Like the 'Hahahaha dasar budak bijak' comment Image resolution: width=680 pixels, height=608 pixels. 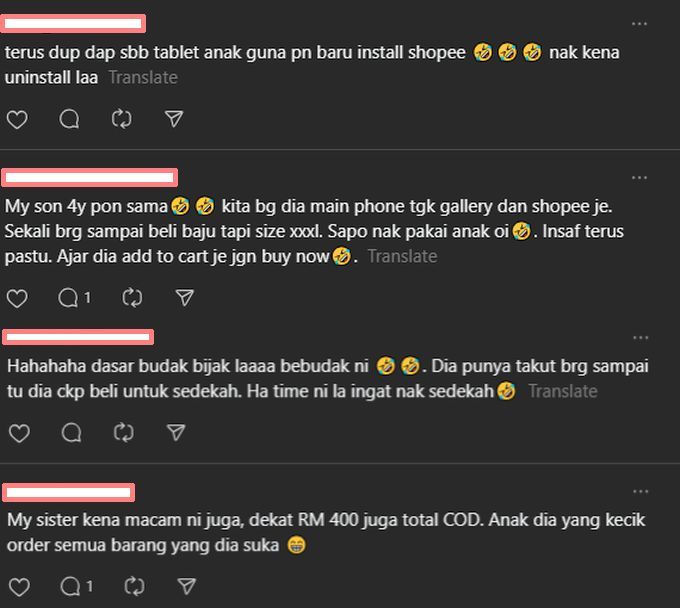coord(19,433)
